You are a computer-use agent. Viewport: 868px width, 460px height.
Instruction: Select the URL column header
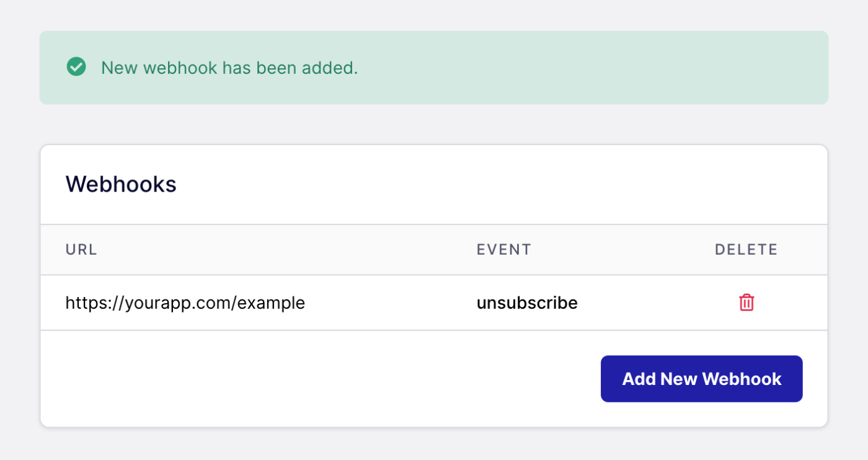click(x=81, y=249)
